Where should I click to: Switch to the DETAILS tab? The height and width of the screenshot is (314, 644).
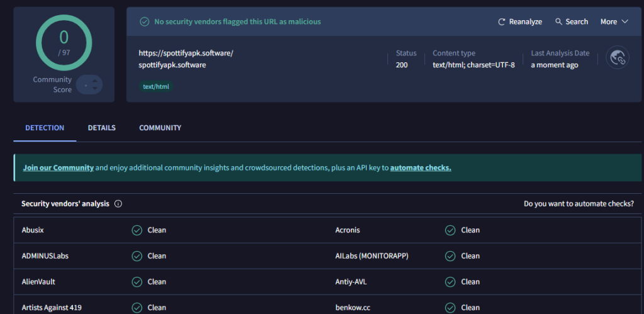tap(102, 128)
